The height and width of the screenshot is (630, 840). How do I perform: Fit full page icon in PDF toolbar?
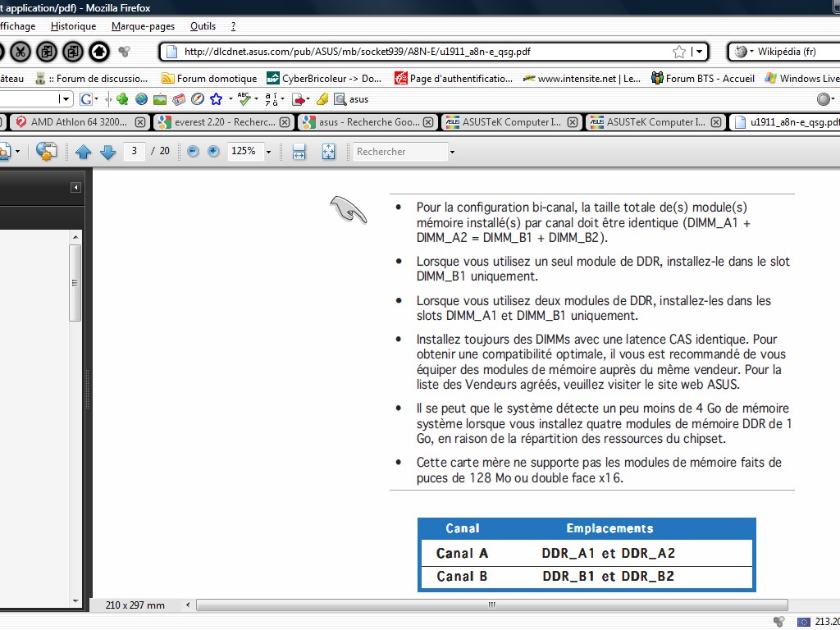[328, 152]
